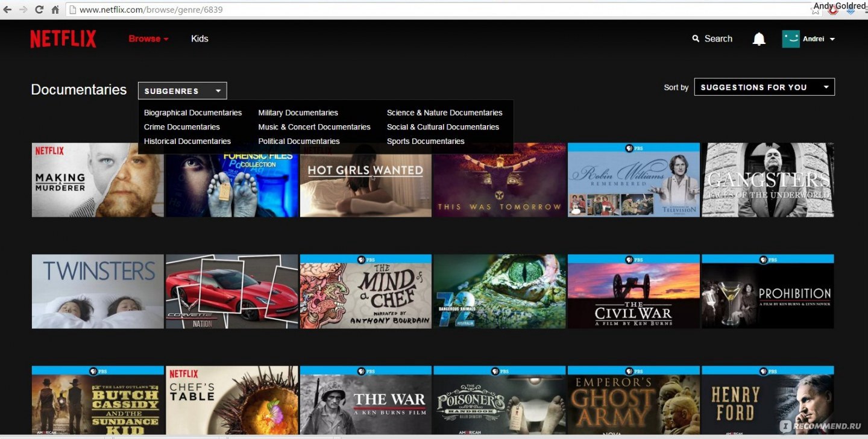Click the Netflix logo
The image size is (868, 439).
click(x=63, y=39)
